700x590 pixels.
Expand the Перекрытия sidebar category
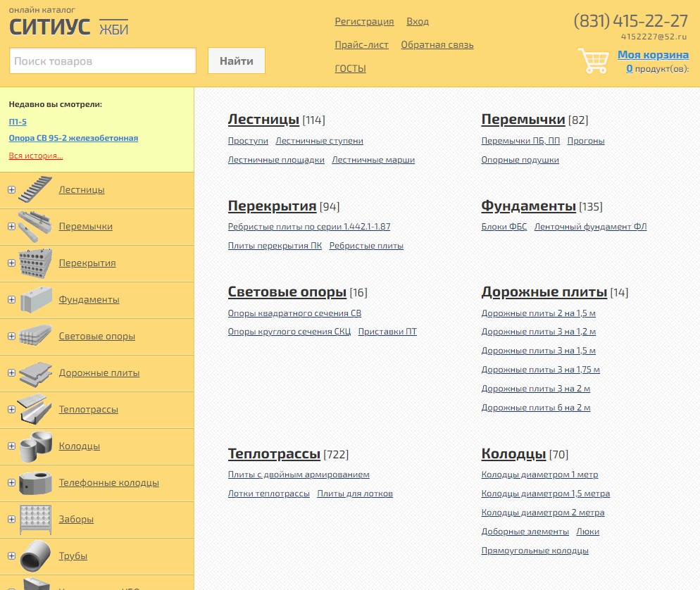point(11,263)
